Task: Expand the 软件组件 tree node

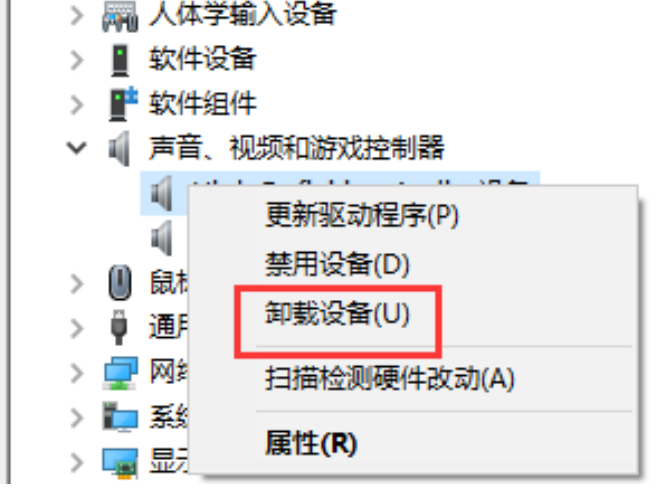Action: coord(77,104)
